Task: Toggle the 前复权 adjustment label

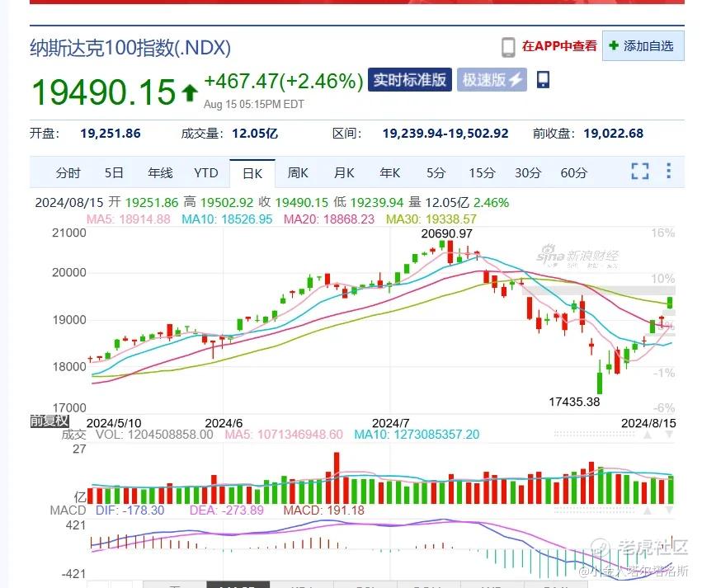Action: [49, 421]
